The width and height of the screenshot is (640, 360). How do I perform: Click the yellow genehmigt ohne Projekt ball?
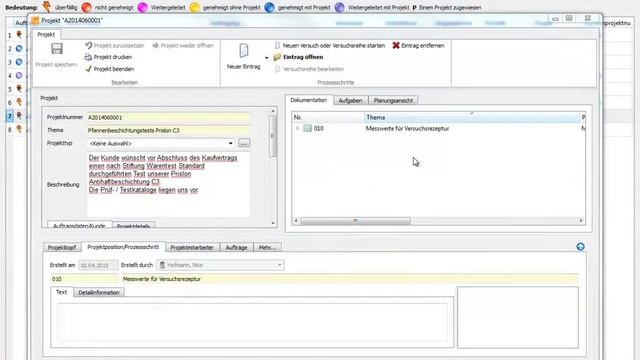[195, 7]
